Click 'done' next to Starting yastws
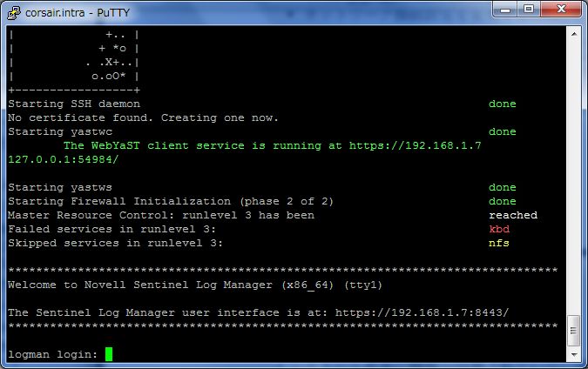This screenshot has width=588, height=369. coord(503,187)
